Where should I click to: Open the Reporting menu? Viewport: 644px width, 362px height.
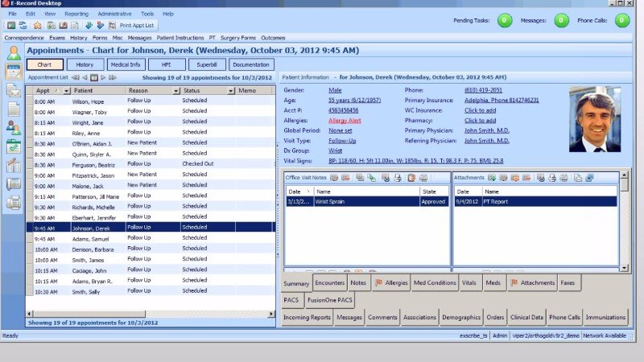tap(76, 14)
